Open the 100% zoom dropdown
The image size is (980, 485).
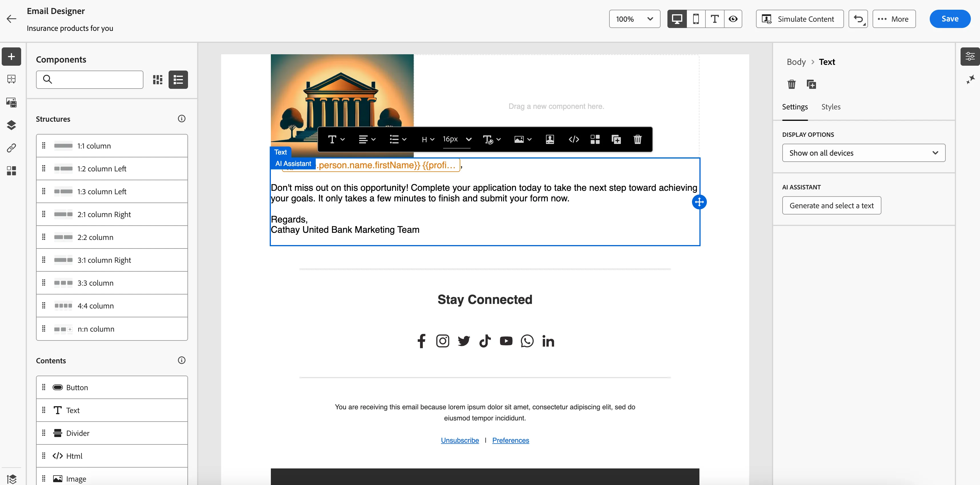635,19
